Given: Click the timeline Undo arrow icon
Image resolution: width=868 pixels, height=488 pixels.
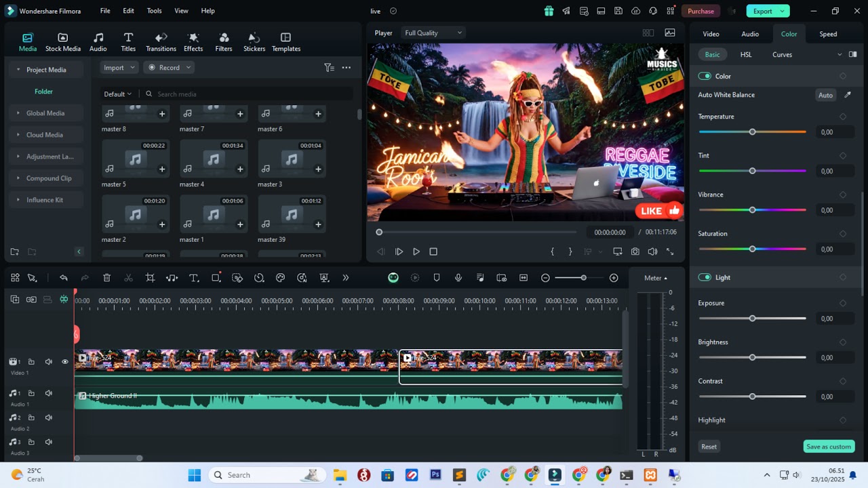Looking at the screenshot, I should click(64, 278).
